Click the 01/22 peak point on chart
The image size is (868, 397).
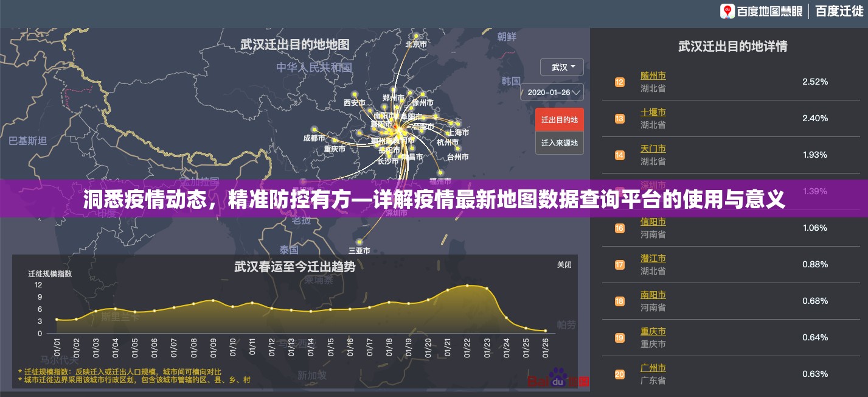point(467,285)
